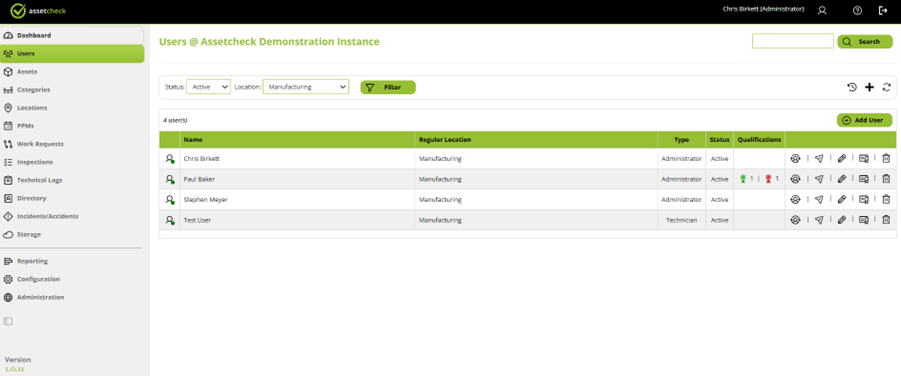Click the paper-plane send icon for Paul Baker
The image size is (901, 376).
pyautogui.click(x=819, y=179)
